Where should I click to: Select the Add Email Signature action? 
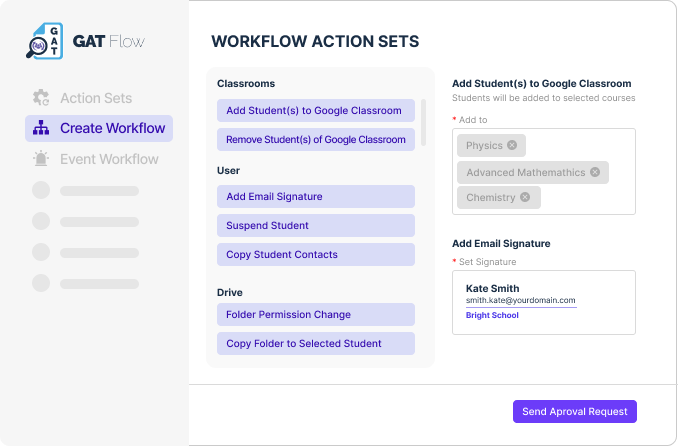316,196
